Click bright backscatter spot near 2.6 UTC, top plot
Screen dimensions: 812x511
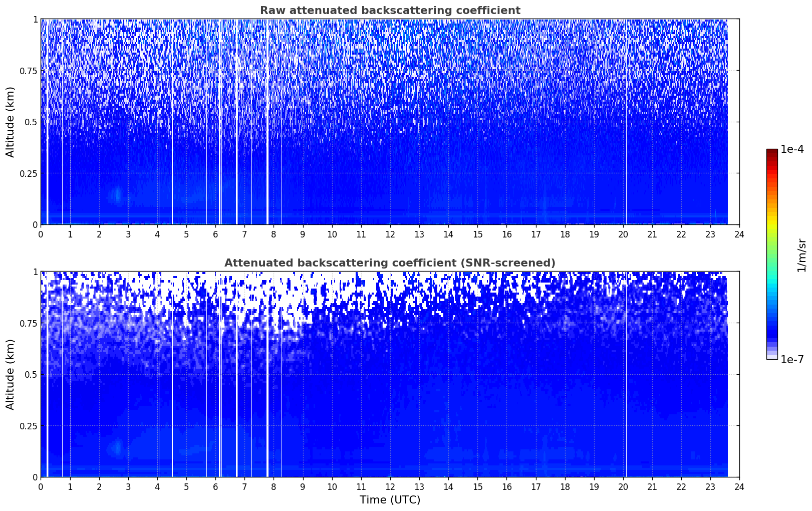tap(118, 195)
